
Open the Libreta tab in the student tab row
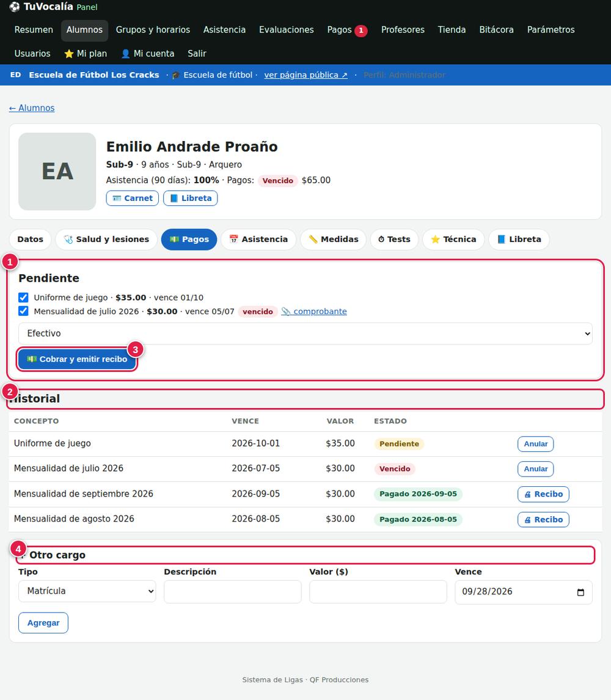(x=519, y=239)
